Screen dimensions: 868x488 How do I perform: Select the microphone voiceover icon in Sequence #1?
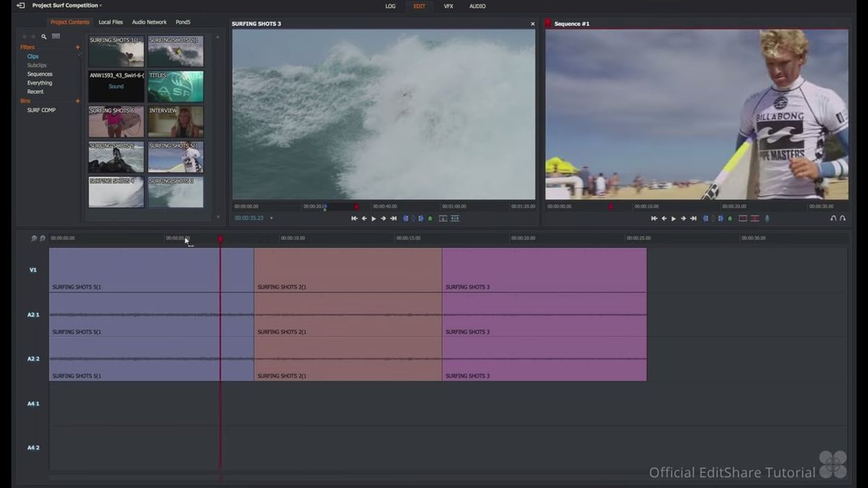point(767,218)
